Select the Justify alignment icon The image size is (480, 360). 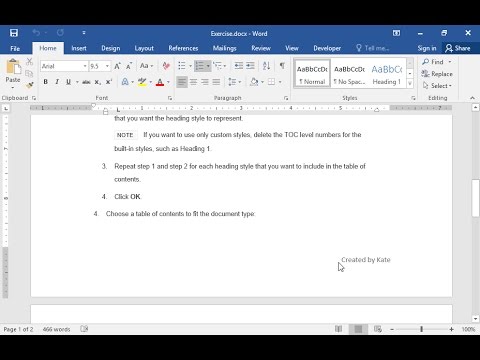click(x=216, y=82)
